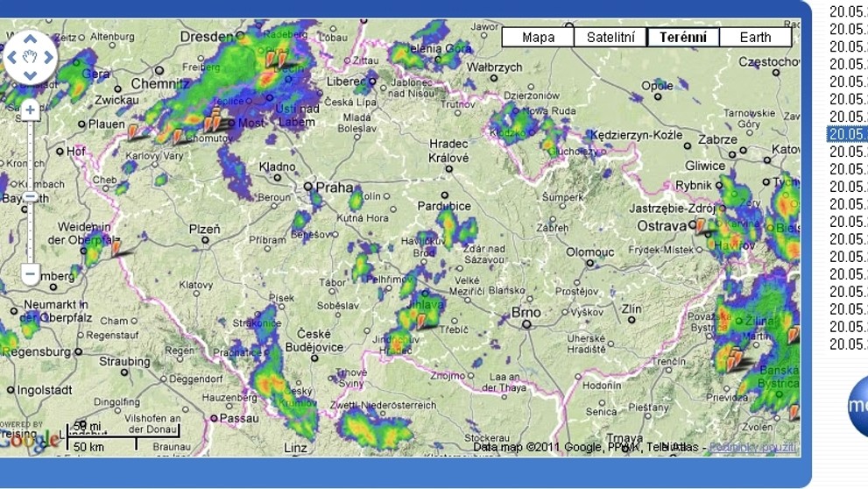Open the Earth view option

pos(756,37)
